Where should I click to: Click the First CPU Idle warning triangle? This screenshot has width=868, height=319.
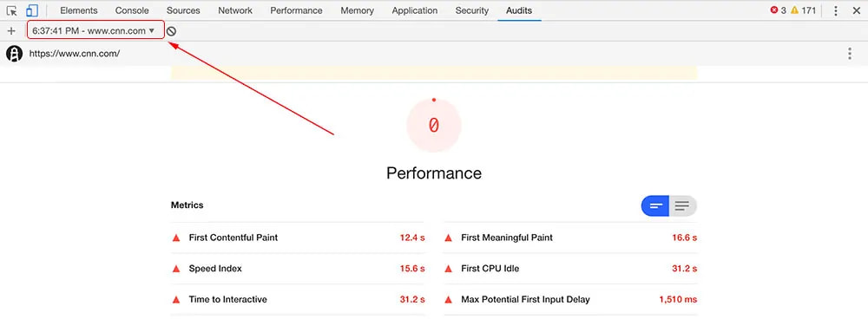tap(449, 270)
